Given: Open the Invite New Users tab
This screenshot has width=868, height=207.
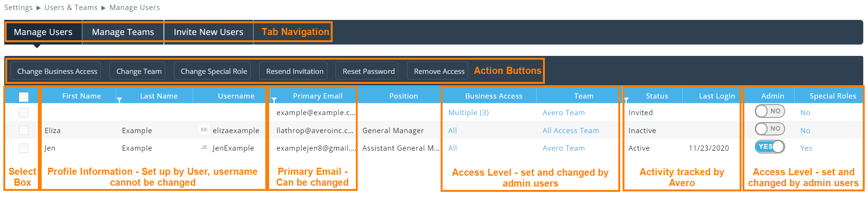Looking at the screenshot, I should [208, 32].
